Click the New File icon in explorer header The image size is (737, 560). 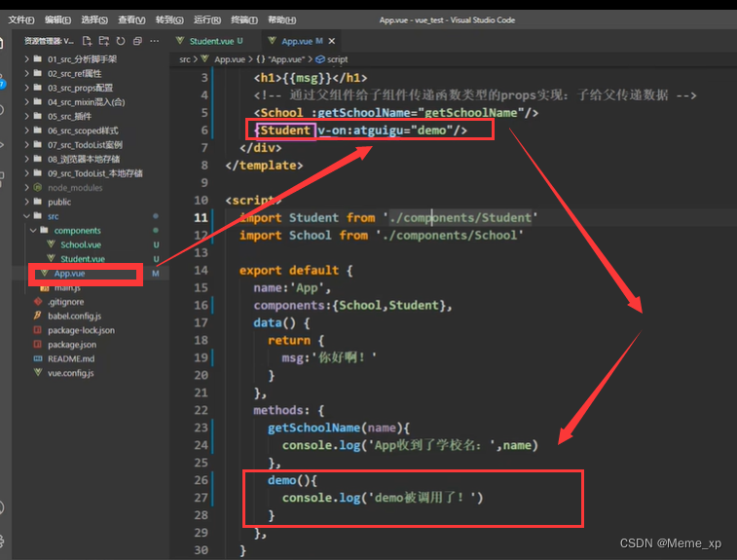[87, 41]
